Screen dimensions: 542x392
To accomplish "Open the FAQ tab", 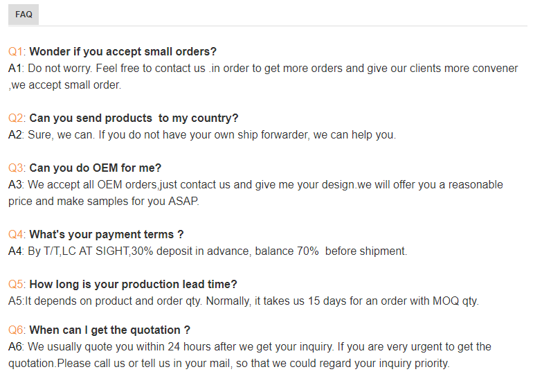I will (24, 15).
